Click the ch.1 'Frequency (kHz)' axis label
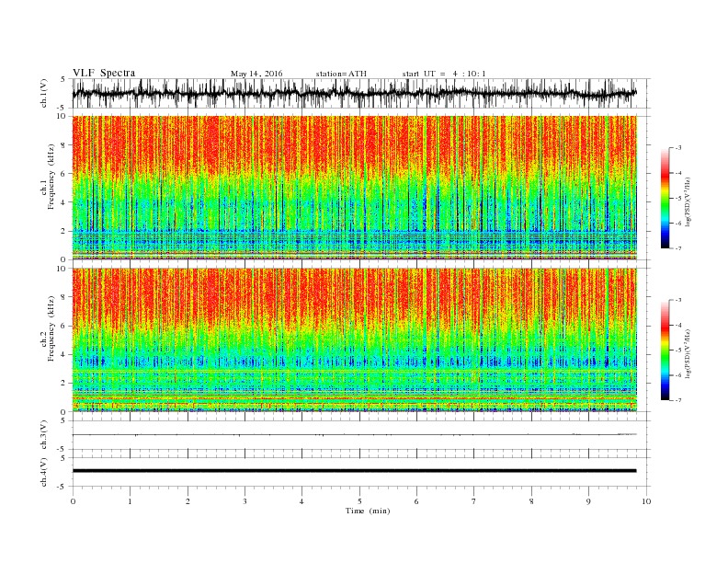The height and width of the screenshot is (563, 728). 51,177
